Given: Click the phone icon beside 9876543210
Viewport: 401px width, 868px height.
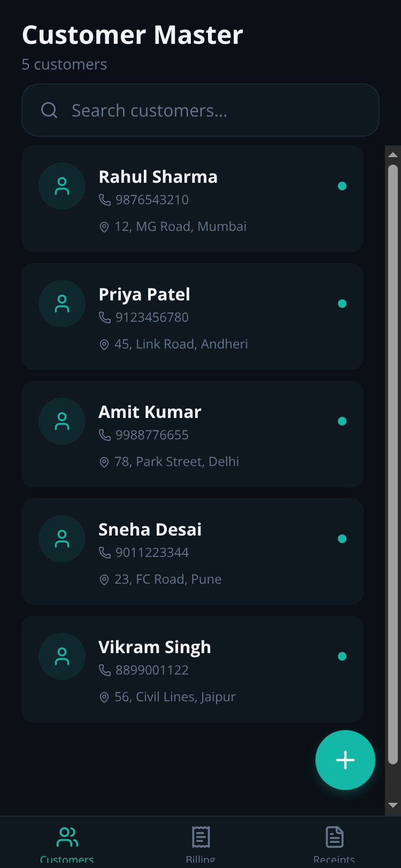Looking at the screenshot, I should (105, 200).
